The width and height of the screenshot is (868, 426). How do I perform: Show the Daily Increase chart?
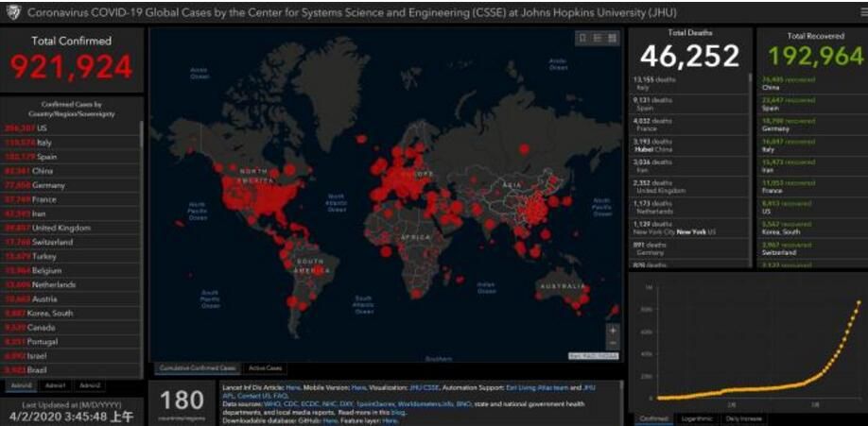[x=743, y=417]
